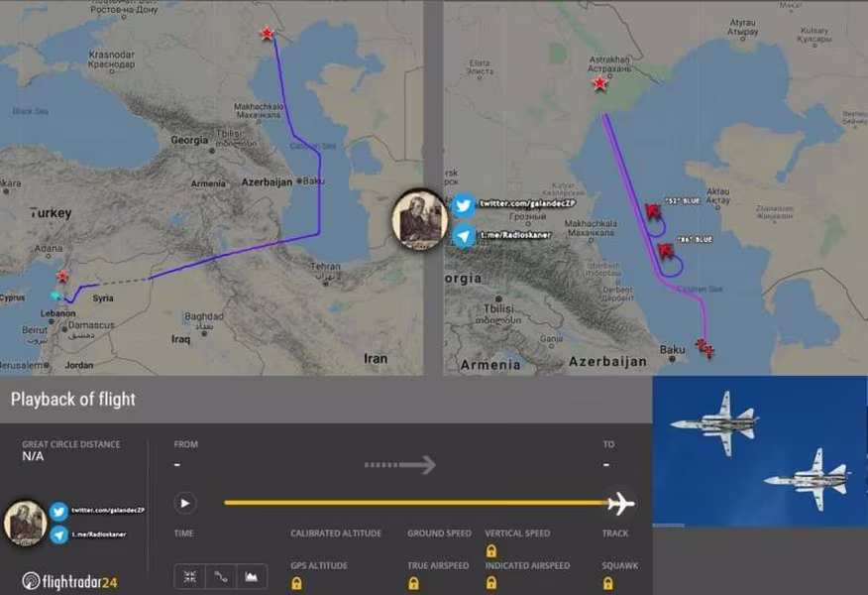Select the red aircraft labeled 51 BLUE
Viewport: 868px width, 595px height.
coord(653,211)
